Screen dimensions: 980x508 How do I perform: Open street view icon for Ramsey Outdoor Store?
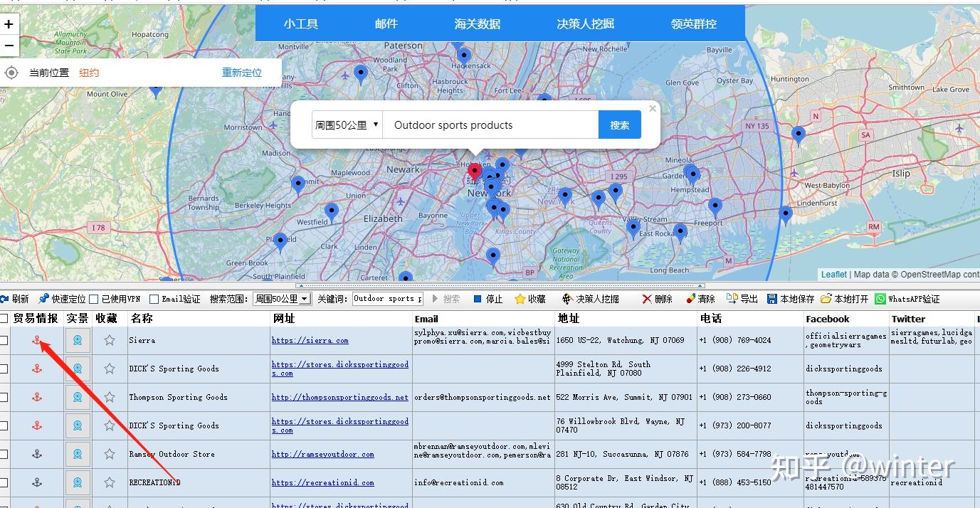(78, 454)
